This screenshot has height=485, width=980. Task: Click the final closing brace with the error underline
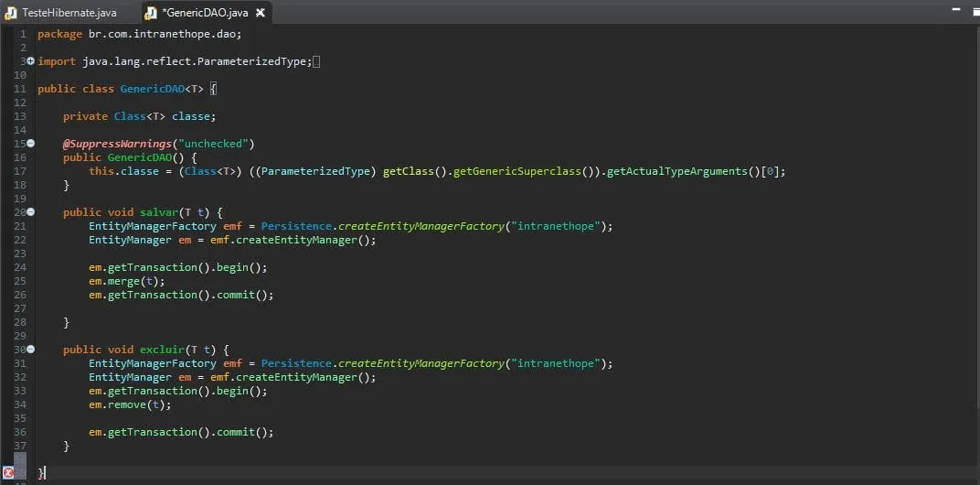pyautogui.click(x=40, y=472)
